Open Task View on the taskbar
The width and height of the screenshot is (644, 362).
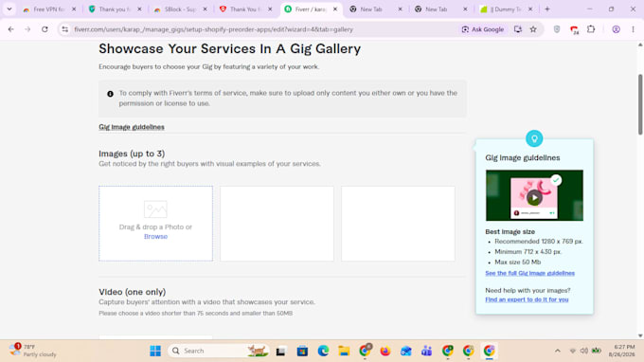click(281, 351)
